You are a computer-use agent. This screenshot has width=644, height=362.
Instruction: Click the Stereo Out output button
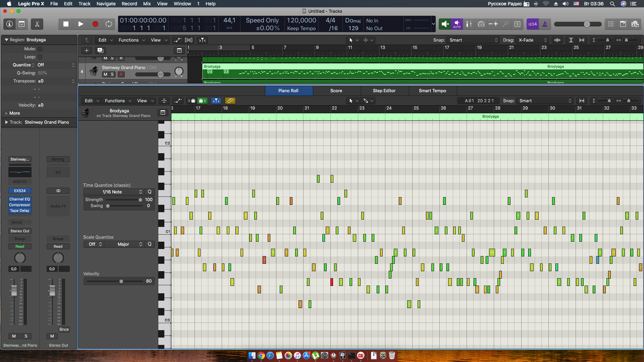pyautogui.click(x=20, y=231)
